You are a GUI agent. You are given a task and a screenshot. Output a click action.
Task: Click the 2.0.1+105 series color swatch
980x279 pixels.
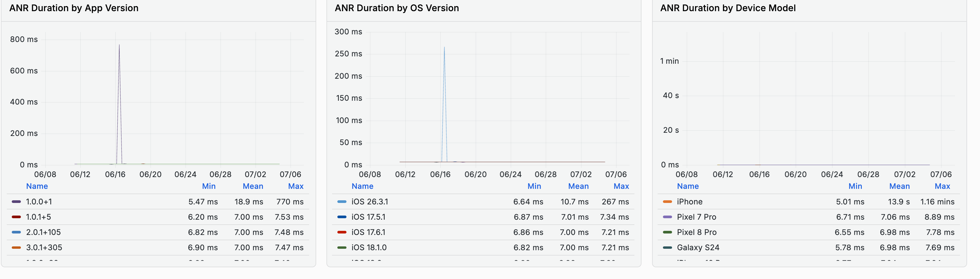click(x=16, y=232)
